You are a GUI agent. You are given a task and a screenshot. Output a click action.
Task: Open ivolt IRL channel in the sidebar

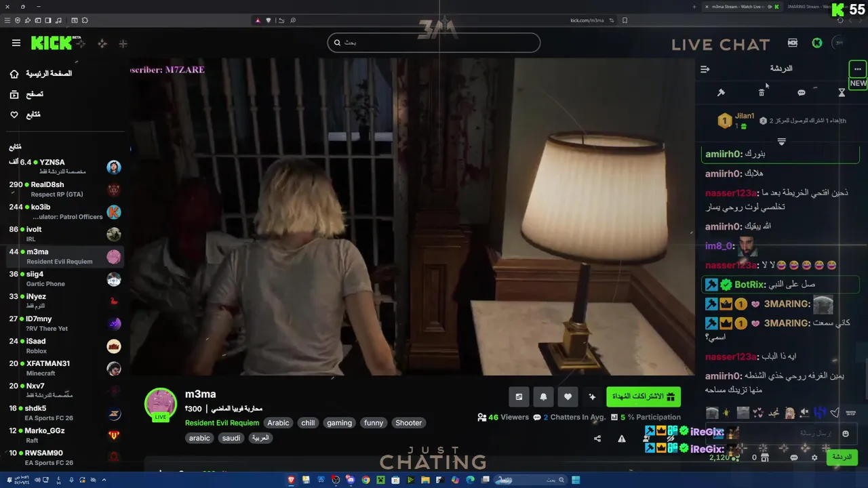tap(64, 233)
